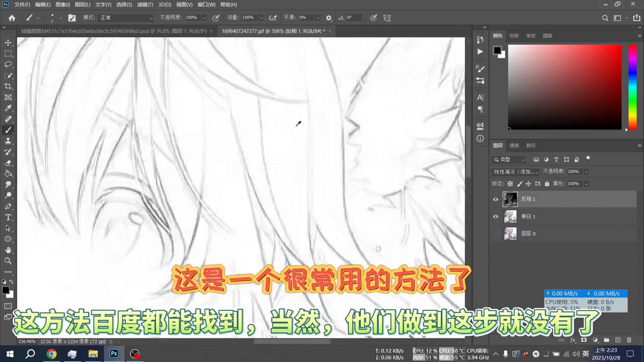Viewport: 644px width, 362px height.
Task: Select the Quick Selection tool
Action: pos(8,76)
